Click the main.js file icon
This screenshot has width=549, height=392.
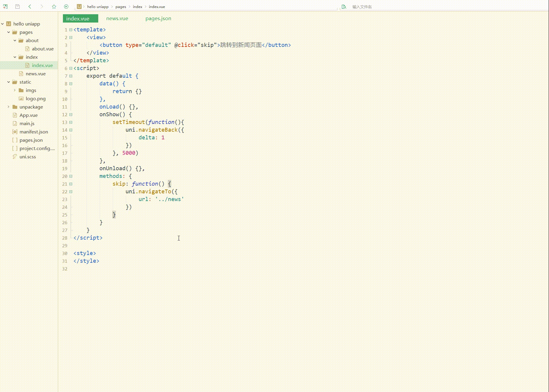tap(15, 123)
